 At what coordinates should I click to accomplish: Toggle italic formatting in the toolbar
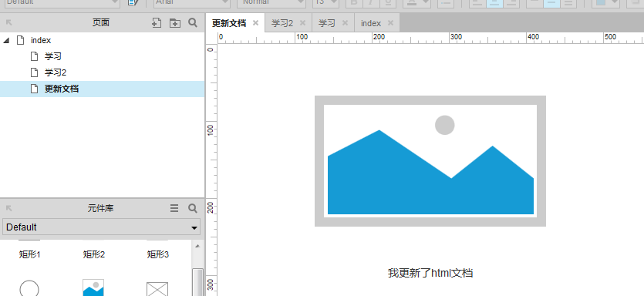[x=371, y=3]
